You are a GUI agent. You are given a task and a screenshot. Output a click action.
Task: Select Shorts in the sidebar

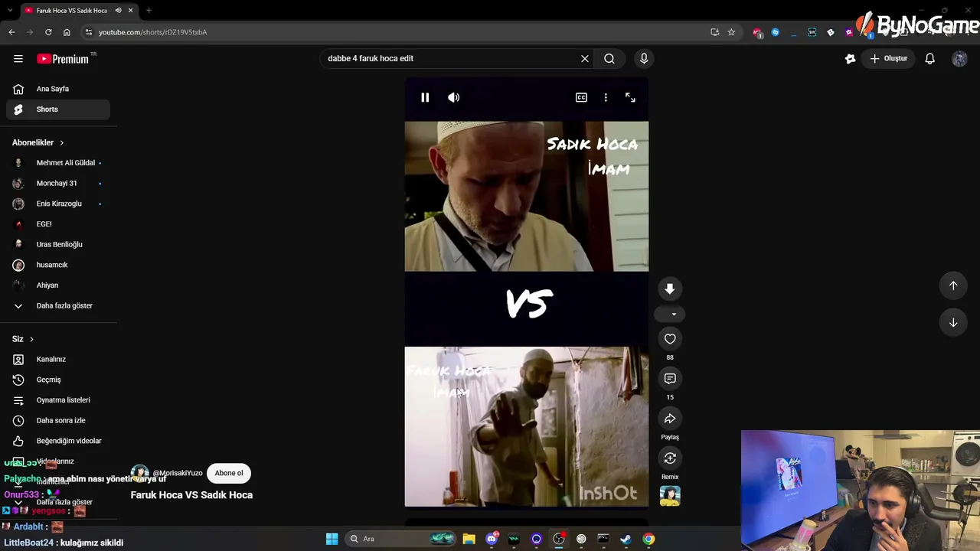pyautogui.click(x=58, y=109)
